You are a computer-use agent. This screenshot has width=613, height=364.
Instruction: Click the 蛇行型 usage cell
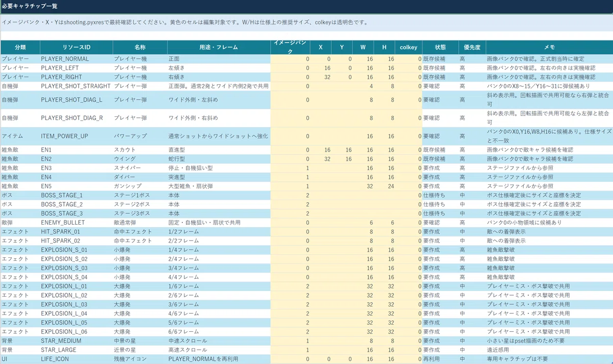[x=219, y=159]
